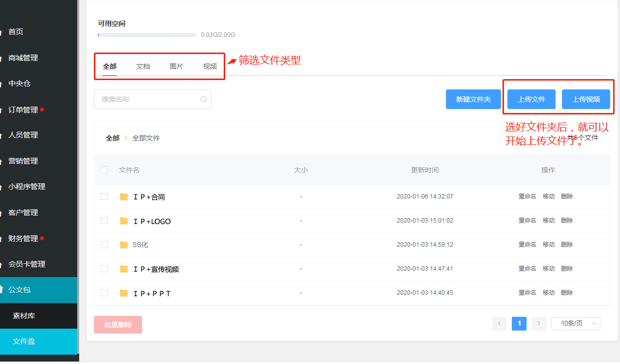
Task: Open the IP+合同 folder icon
Action: click(x=124, y=197)
